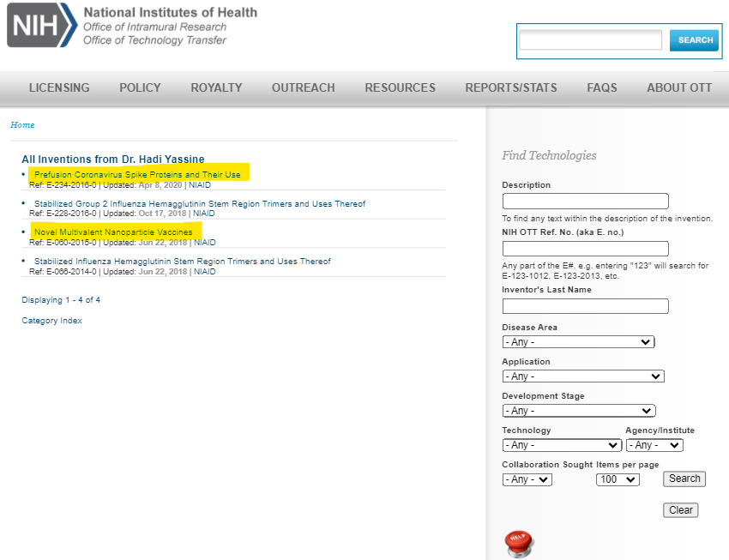
Task: Open the Category Index link
Action: [x=51, y=321]
